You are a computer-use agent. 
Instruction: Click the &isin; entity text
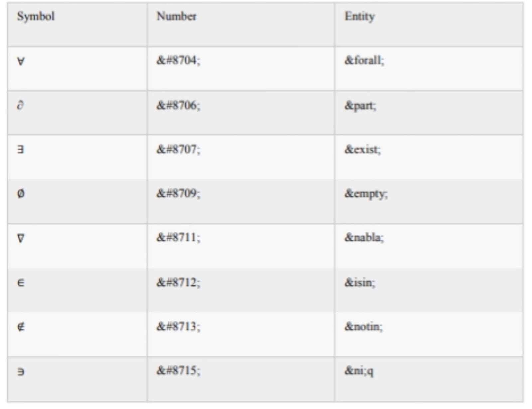click(360, 282)
